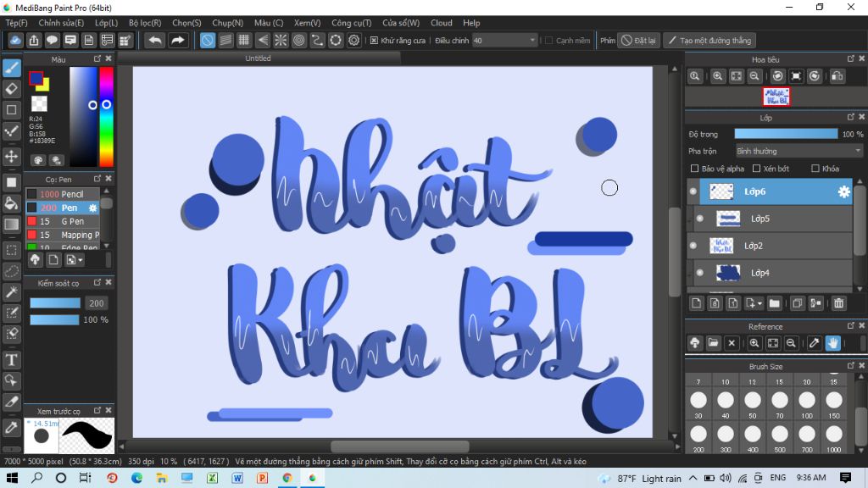This screenshot has width=868, height=488.
Task: Show hidden system tray icons
Action: click(x=693, y=478)
